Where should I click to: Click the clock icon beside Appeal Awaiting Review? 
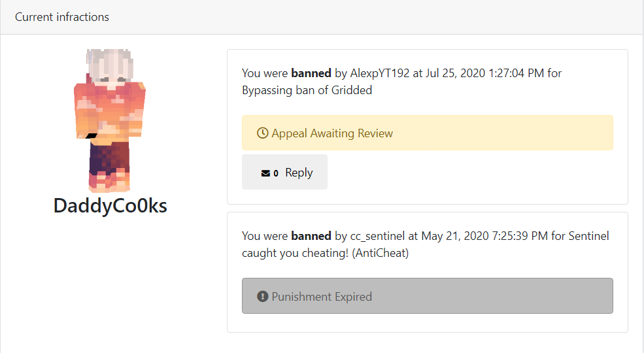coord(262,133)
